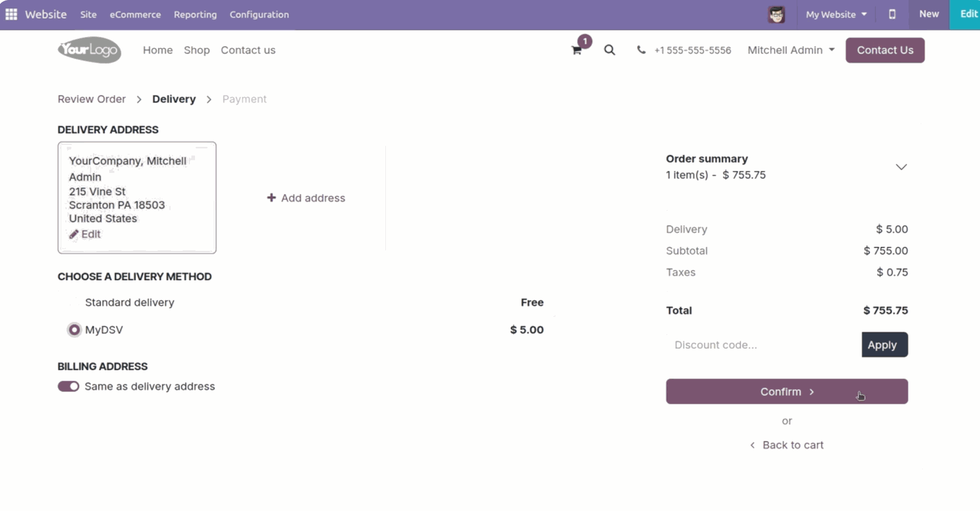This screenshot has height=511, width=980.
Task: Select Standard delivery method
Action: coord(75,302)
